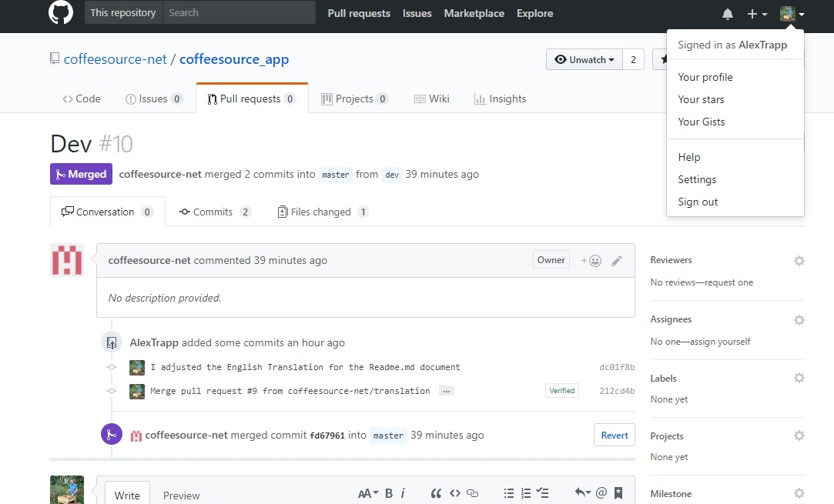Click the GitHub Octocat logo

coord(61,12)
